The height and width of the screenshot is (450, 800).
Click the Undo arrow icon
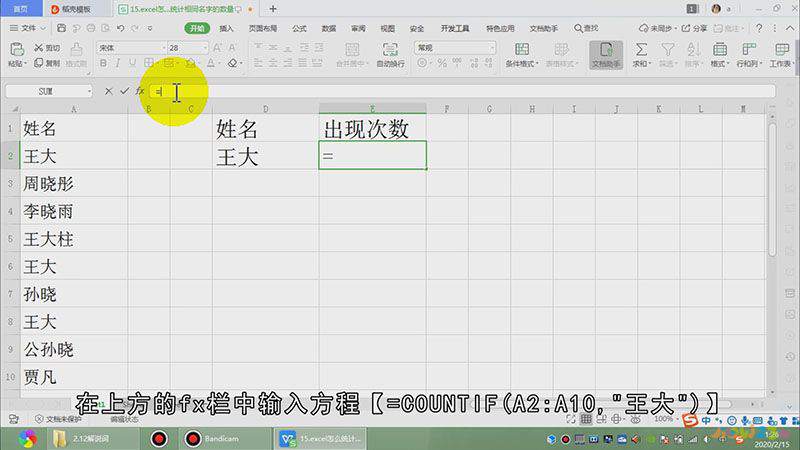click(120, 28)
